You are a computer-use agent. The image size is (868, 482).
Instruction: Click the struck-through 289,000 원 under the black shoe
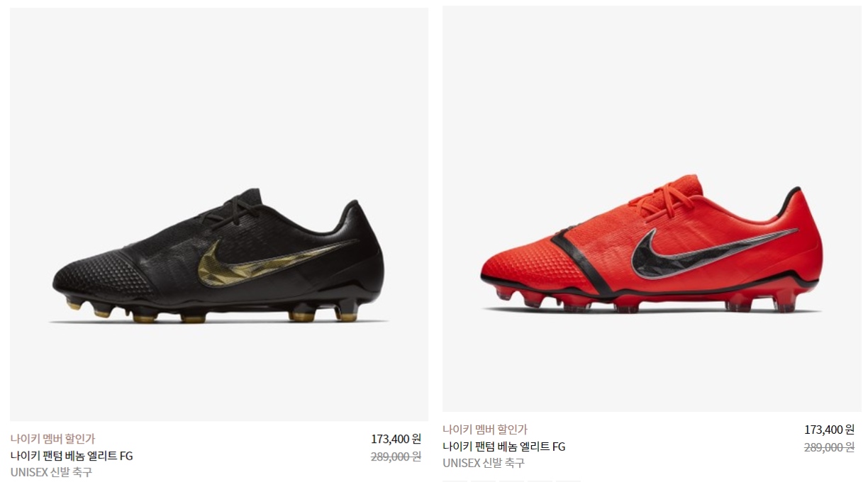coord(396,456)
